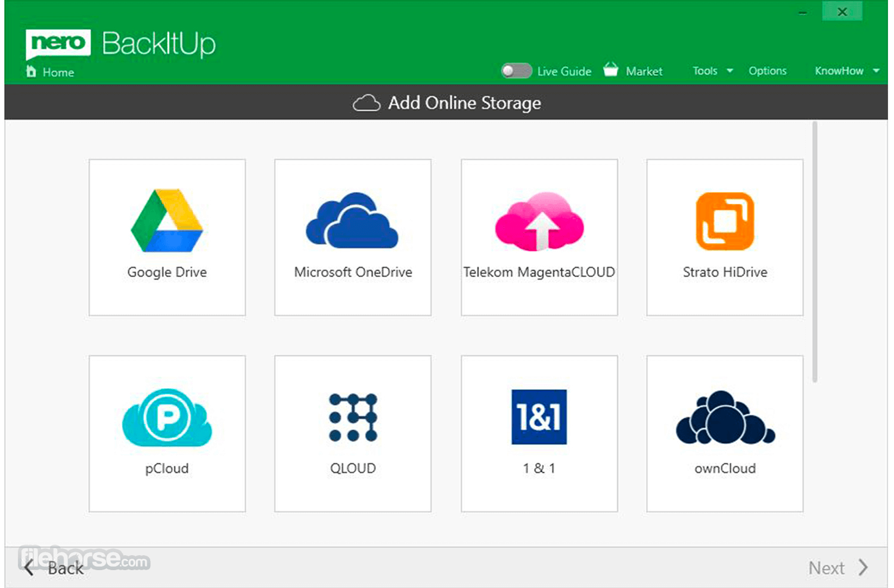Viewport: 894px width, 588px height.
Task: Open the Tools menu
Action: [705, 71]
